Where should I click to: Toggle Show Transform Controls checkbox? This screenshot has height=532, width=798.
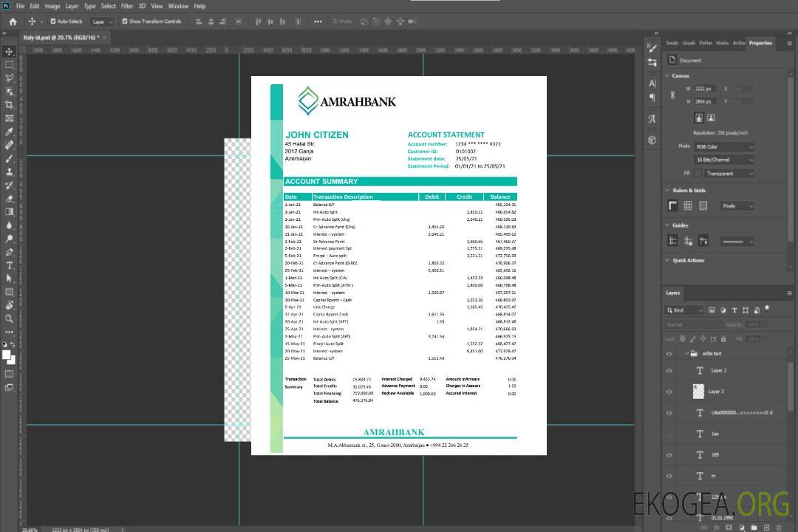(x=125, y=21)
